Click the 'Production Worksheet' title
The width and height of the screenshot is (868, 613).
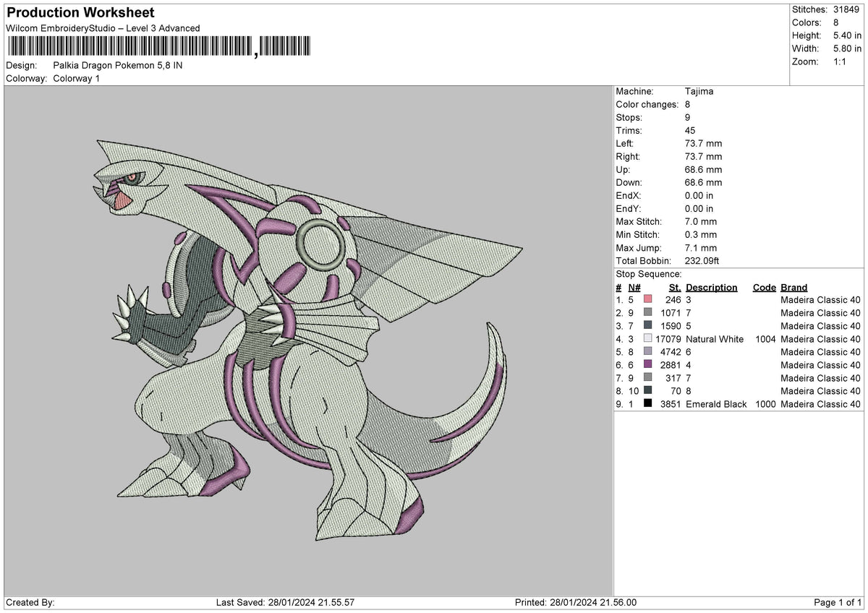pyautogui.click(x=80, y=13)
